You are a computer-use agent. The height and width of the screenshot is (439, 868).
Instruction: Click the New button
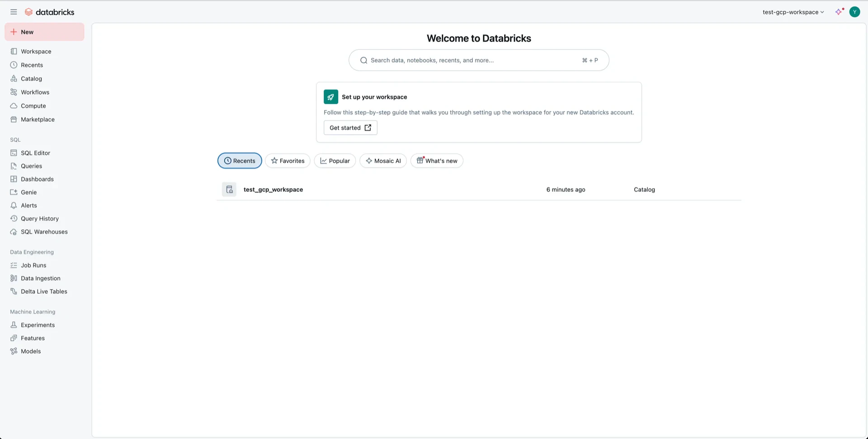[x=44, y=32]
